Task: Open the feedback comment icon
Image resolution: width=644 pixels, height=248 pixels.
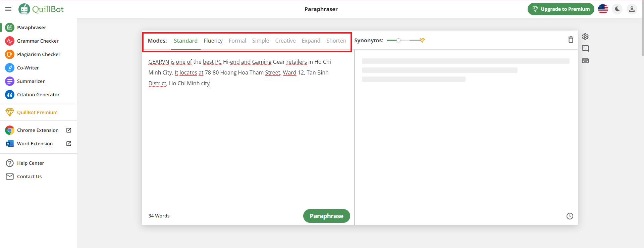Action: [585, 49]
